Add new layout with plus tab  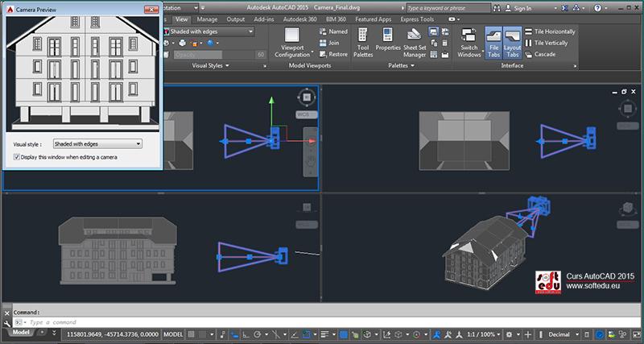43,332
